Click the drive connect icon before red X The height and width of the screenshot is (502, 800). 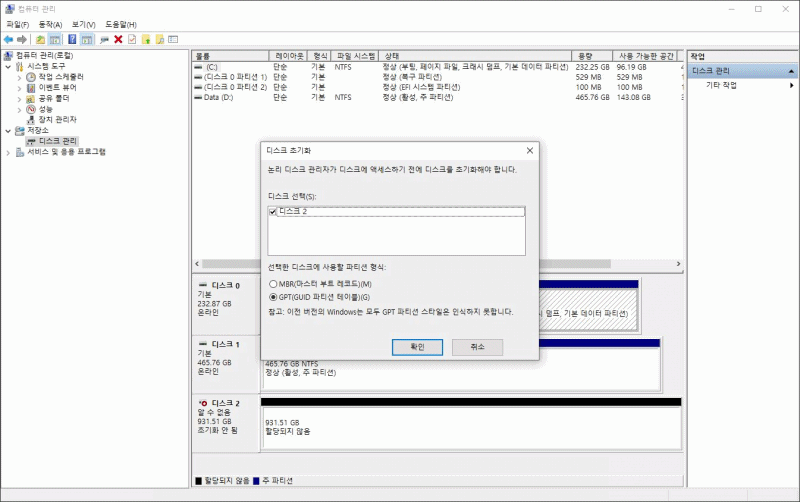pyautogui.click(x=104, y=39)
